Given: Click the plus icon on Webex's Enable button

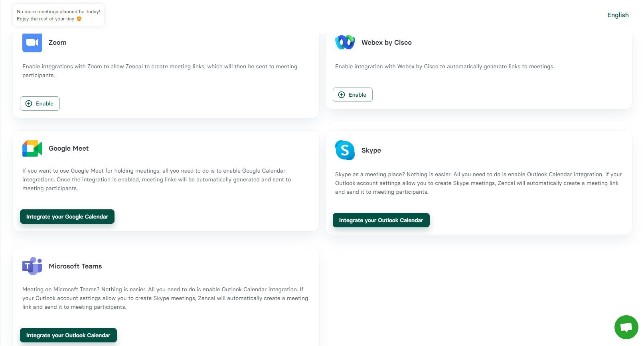Looking at the screenshot, I should [342, 95].
